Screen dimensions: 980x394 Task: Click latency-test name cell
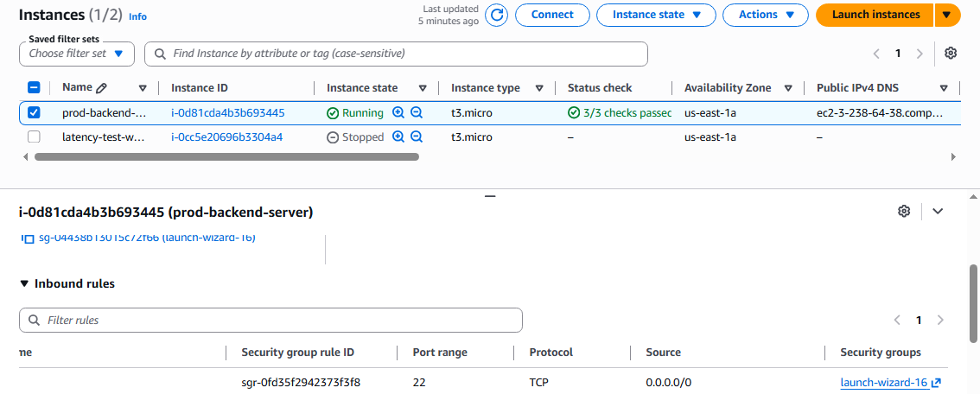[104, 137]
